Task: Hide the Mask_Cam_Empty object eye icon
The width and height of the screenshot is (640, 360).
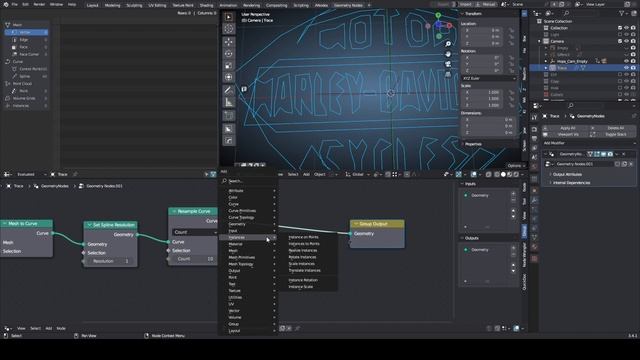Action: 627,61
